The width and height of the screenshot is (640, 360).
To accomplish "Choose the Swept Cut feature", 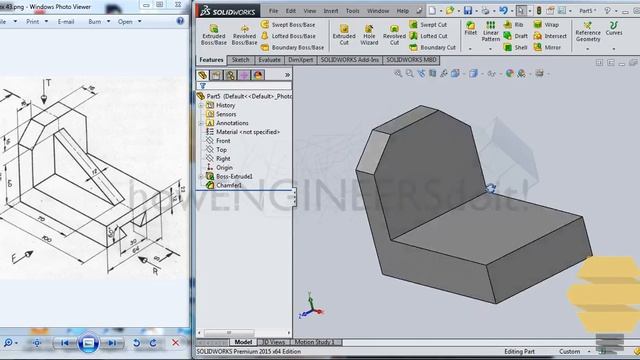I will point(429,24).
